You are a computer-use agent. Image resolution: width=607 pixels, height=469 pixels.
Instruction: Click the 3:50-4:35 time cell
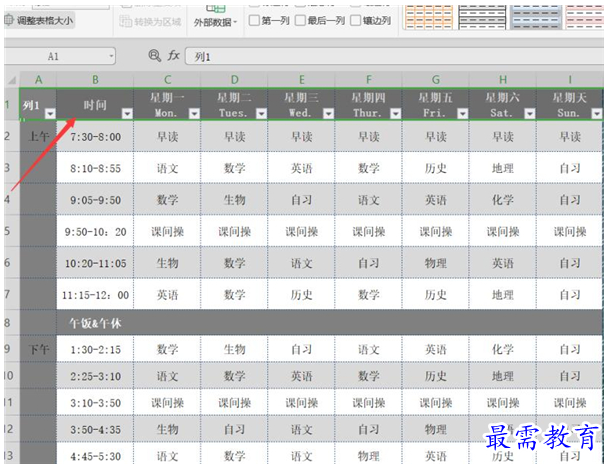[95, 429]
